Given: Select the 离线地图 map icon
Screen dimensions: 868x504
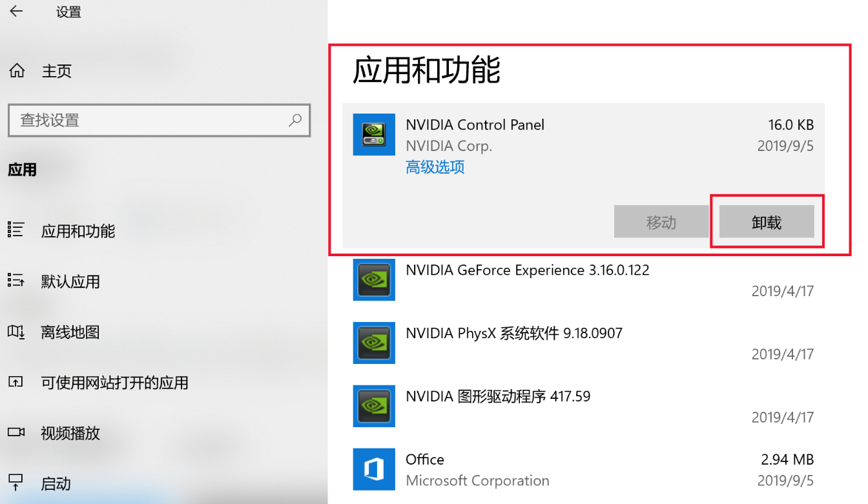Looking at the screenshot, I should point(16,332).
